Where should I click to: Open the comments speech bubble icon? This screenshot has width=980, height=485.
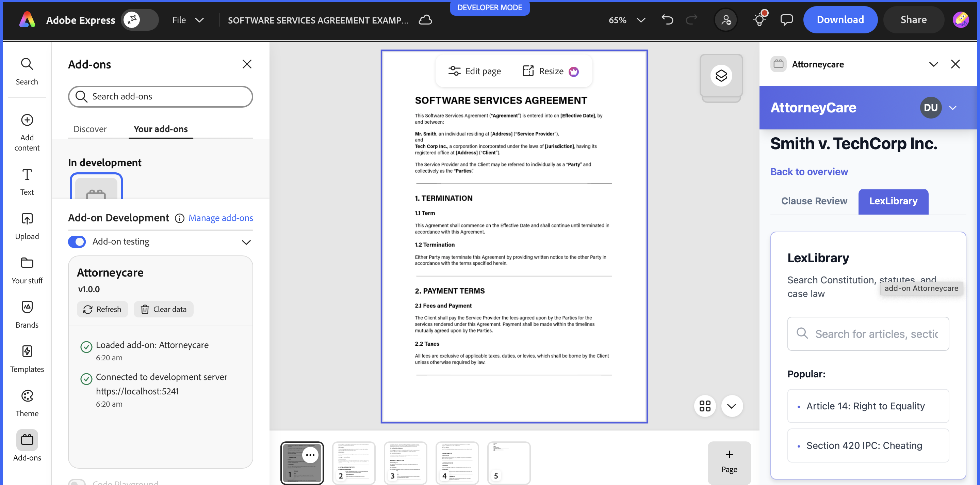786,20
